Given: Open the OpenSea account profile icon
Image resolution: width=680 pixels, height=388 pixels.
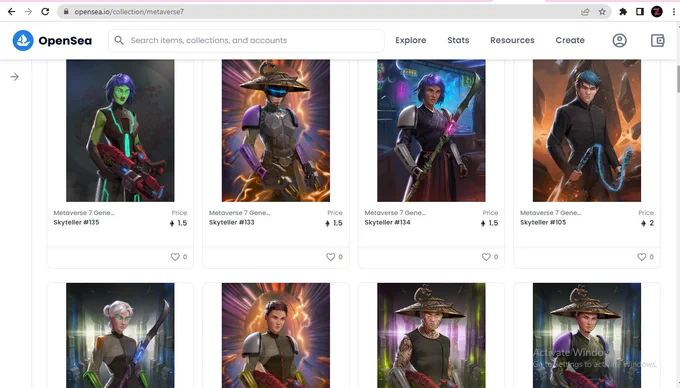Looking at the screenshot, I should tap(619, 40).
